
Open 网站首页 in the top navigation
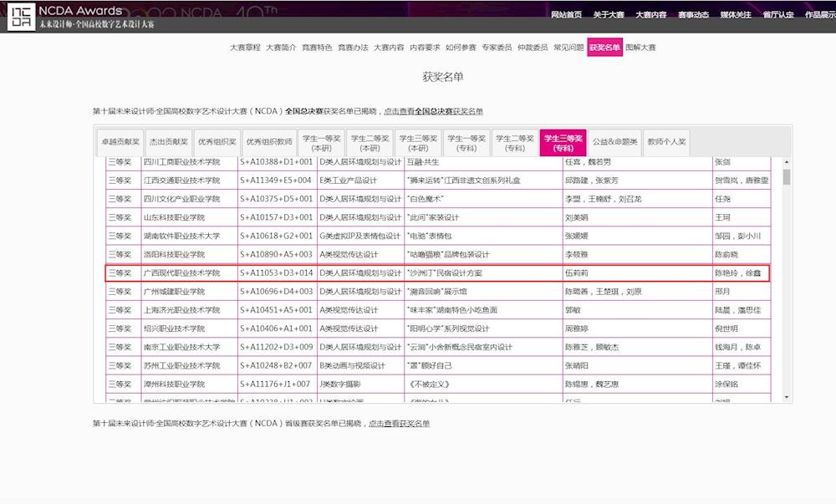(x=566, y=15)
